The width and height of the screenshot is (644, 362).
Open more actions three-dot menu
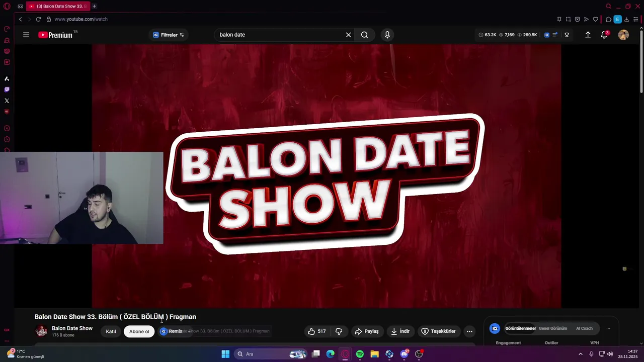[x=469, y=331]
